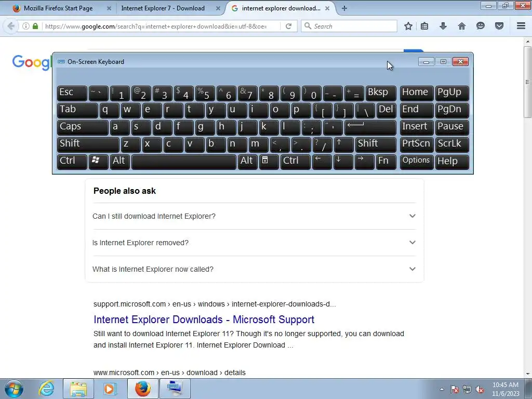Image resolution: width=532 pixels, height=399 pixels.
Task: Open the Action Center flag tray icon
Action: [455, 389]
